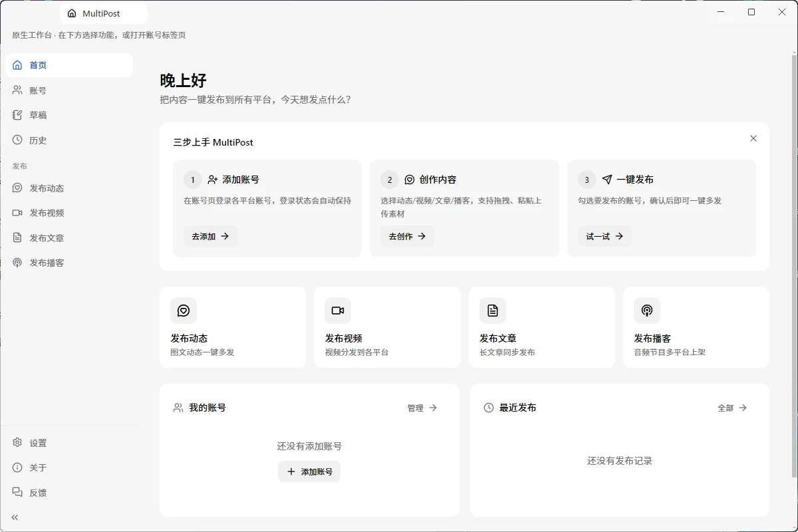Click the + 添加账号 button
798x532 pixels.
[x=309, y=471]
